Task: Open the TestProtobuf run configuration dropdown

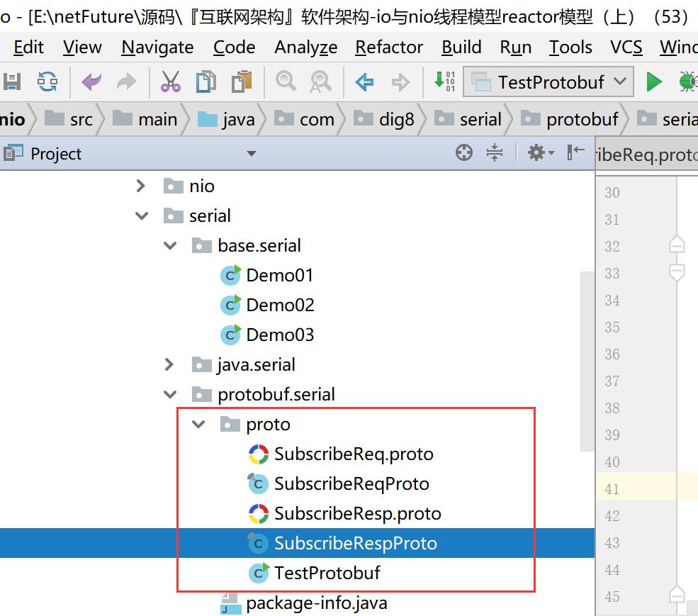Action: 548,82
